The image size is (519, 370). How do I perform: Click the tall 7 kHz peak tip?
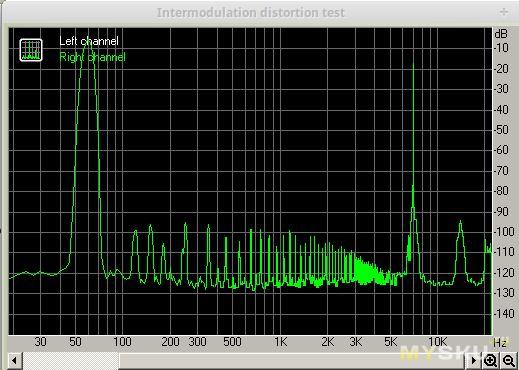[x=413, y=63]
